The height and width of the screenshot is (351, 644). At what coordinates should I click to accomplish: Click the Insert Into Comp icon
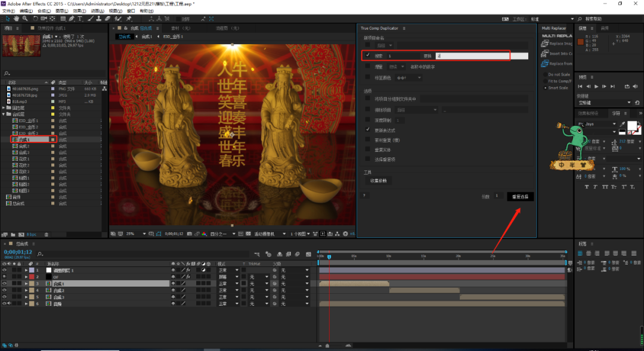tap(544, 54)
